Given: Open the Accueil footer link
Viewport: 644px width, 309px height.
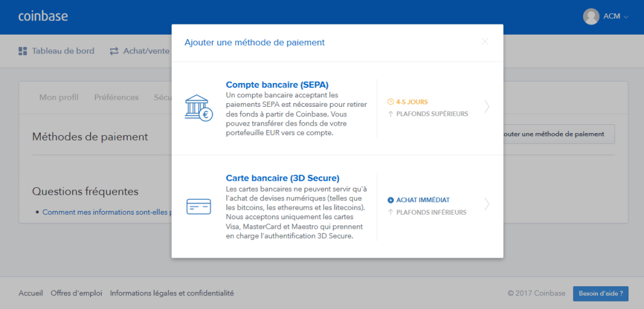Looking at the screenshot, I should tap(30, 293).
